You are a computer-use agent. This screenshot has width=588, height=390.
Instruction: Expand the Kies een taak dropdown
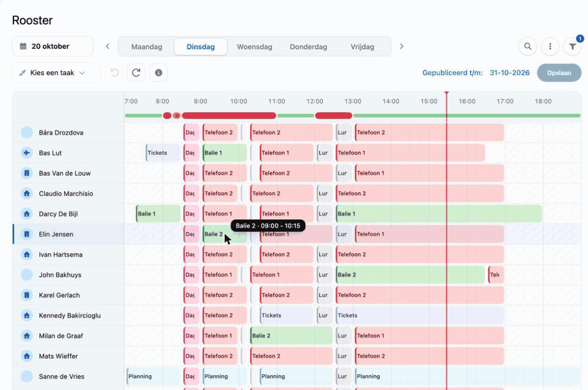click(56, 73)
